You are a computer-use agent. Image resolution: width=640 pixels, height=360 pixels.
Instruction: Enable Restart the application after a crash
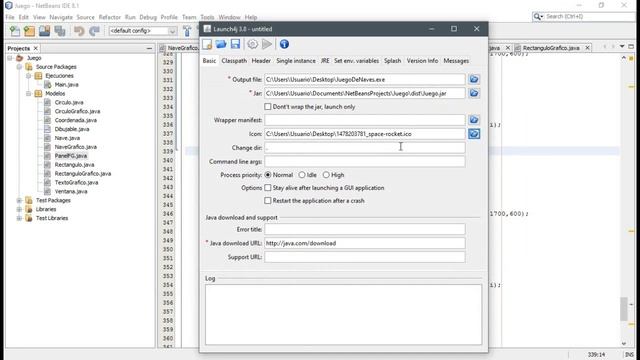(x=268, y=201)
